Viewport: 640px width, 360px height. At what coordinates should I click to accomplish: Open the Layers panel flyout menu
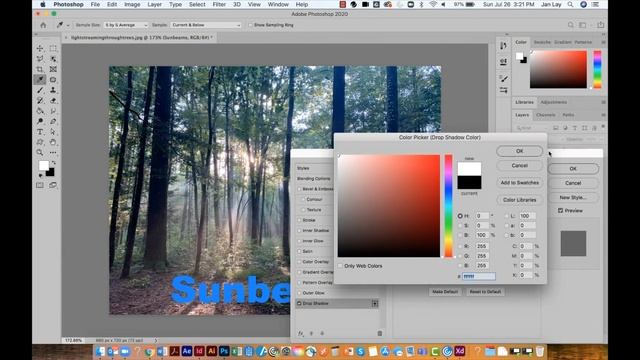tap(603, 115)
